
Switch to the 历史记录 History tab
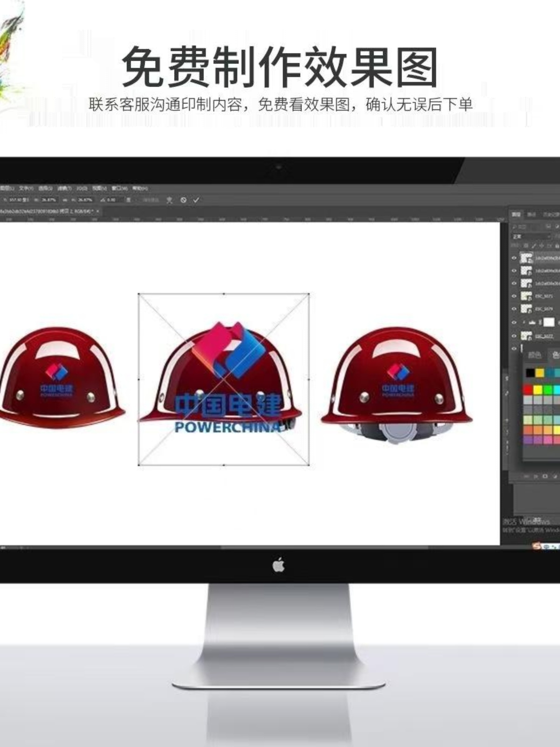coord(551,214)
